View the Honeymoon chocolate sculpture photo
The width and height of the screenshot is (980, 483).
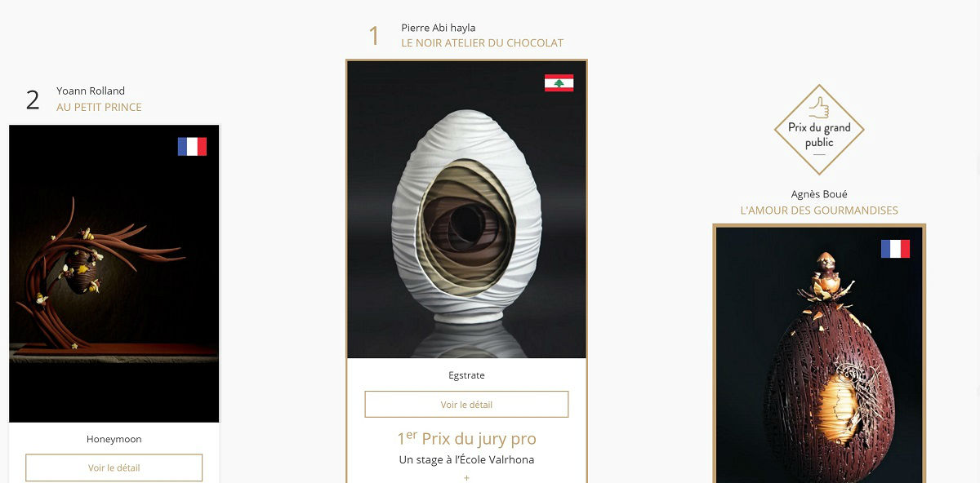pos(114,273)
